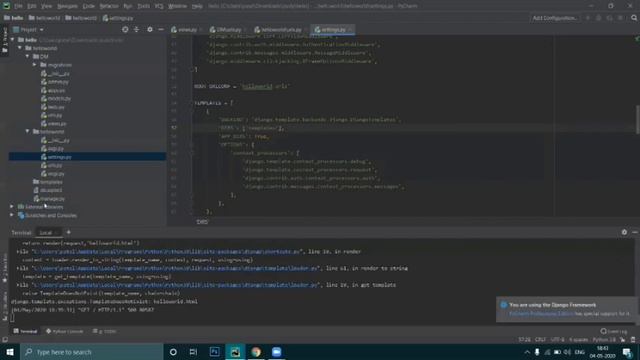Open the VCS menu
This screenshot has width=640, height=360.
coord(159,6)
